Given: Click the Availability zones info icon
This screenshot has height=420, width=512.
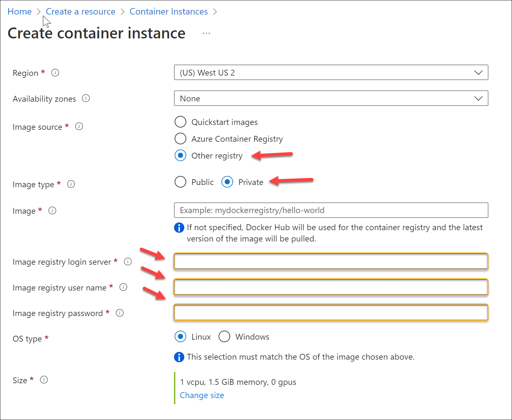Looking at the screenshot, I should [86, 98].
